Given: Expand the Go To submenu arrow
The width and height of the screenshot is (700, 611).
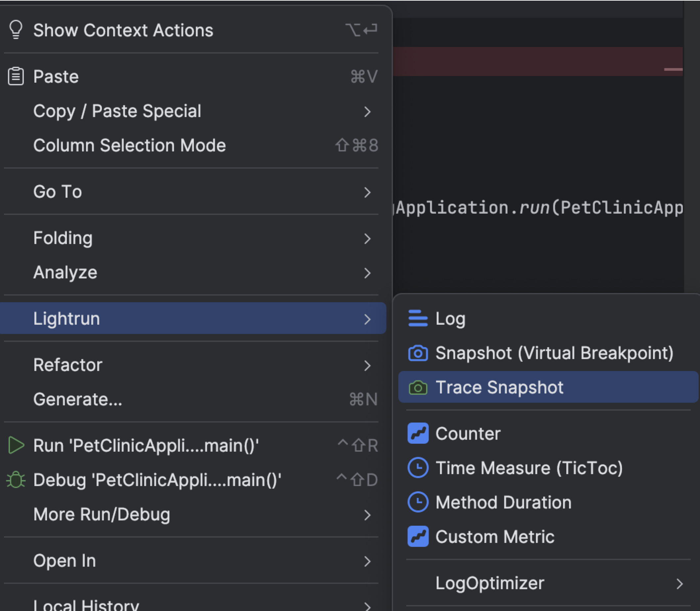Looking at the screenshot, I should pos(367,192).
